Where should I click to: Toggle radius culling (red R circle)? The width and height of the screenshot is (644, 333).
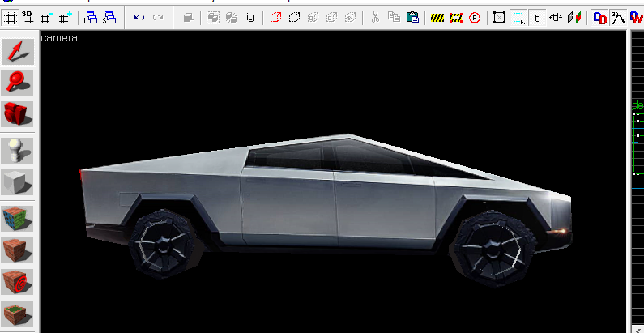pyautogui.click(x=475, y=18)
